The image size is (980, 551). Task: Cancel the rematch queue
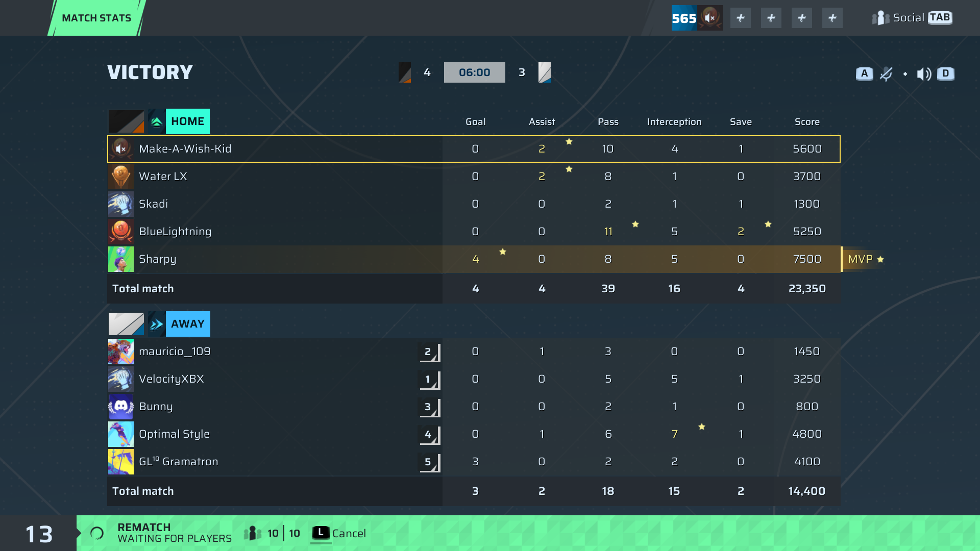339,534
